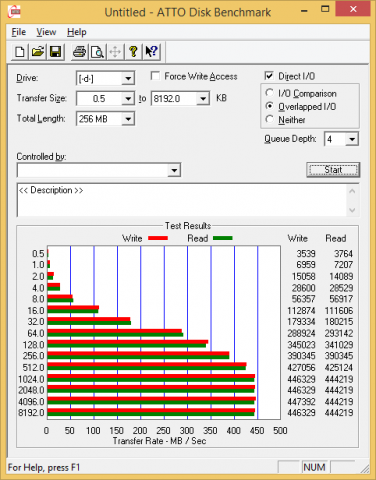The image size is (376, 480).
Task: Select the Neither radio button
Action: 269,119
